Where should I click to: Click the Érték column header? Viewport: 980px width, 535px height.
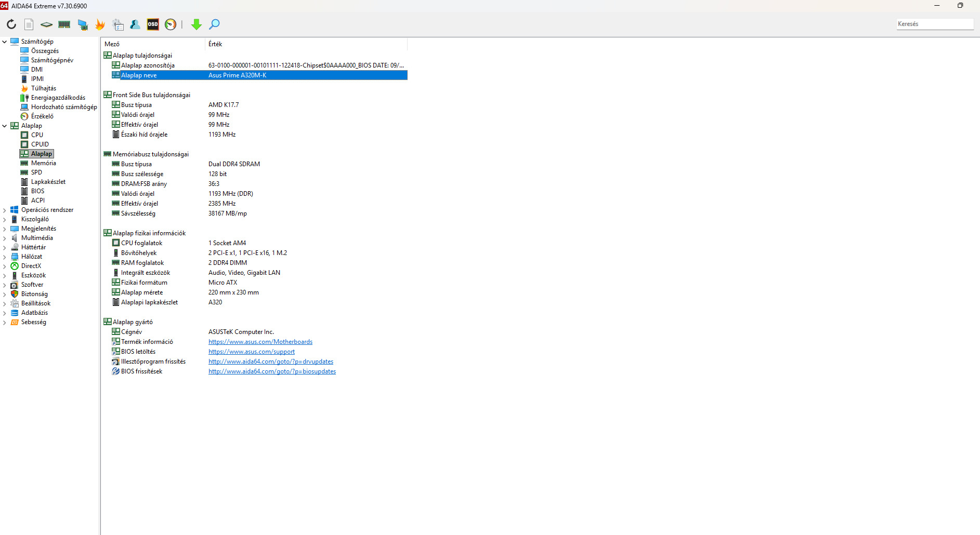(307, 44)
